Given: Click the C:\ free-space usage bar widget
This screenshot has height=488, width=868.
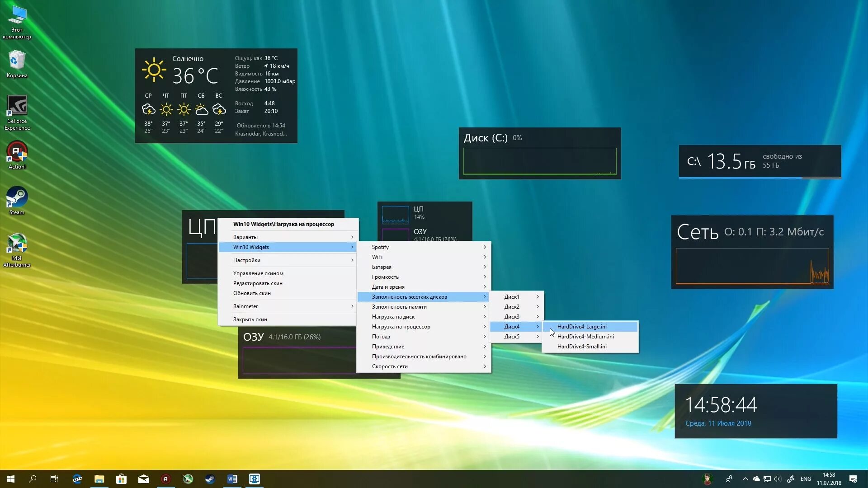Looking at the screenshot, I should click(759, 162).
